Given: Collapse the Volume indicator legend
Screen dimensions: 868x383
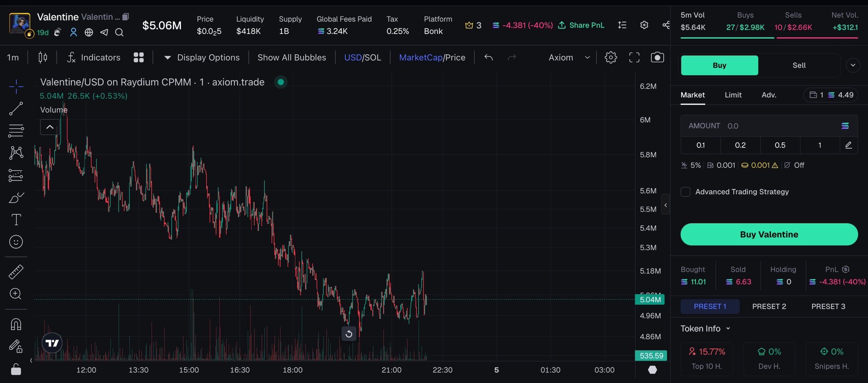Looking at the screenshot, I should tap(50, 127).
